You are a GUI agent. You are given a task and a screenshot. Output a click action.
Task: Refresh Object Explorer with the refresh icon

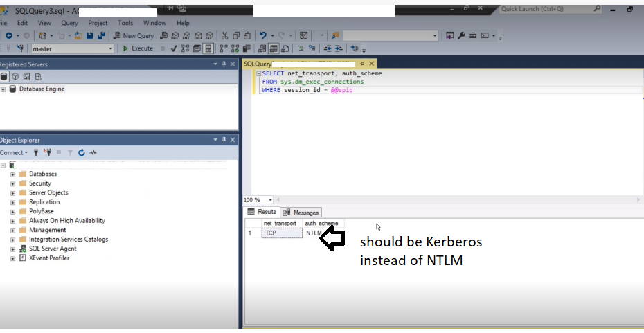click(81, 152)
